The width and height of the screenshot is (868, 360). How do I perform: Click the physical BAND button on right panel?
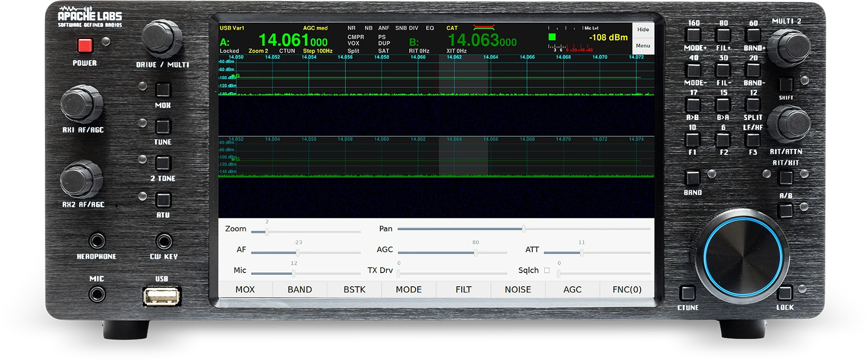click(692, 178)
